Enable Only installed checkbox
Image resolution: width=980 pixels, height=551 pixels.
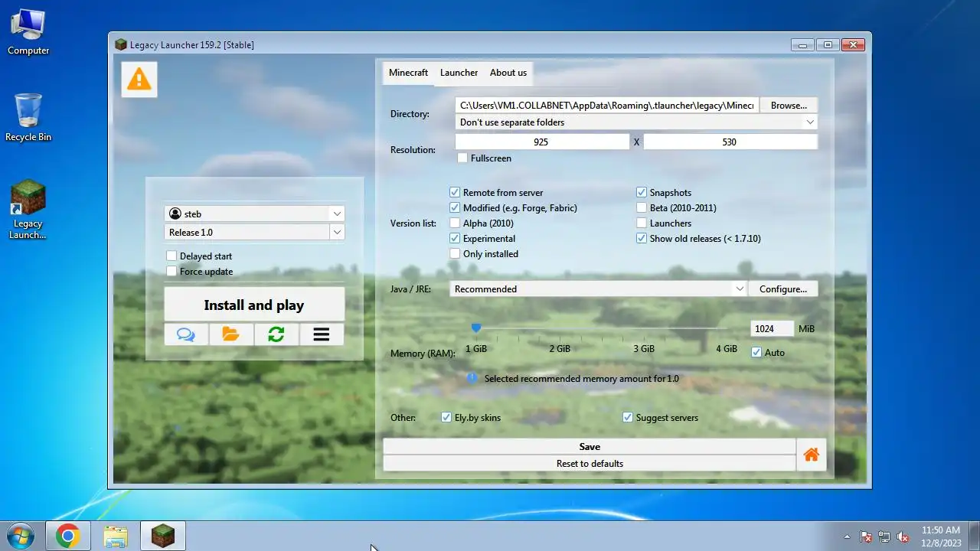click(455, 254)
